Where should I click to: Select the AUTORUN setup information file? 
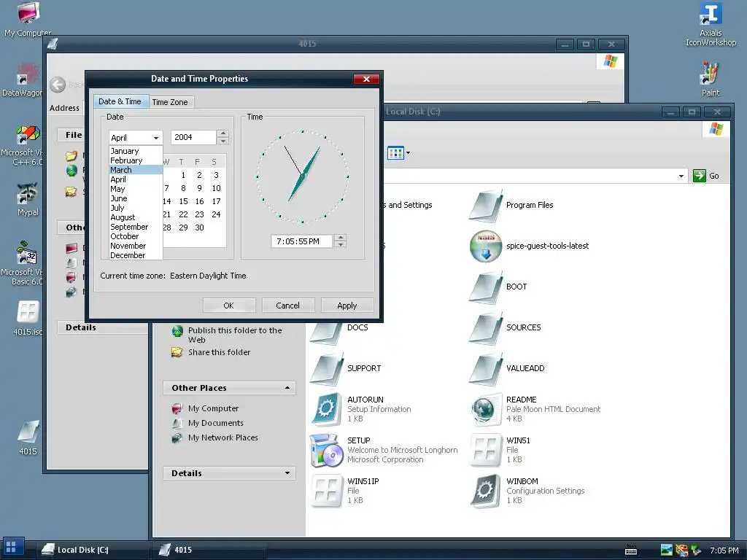[x=361, y=409]
